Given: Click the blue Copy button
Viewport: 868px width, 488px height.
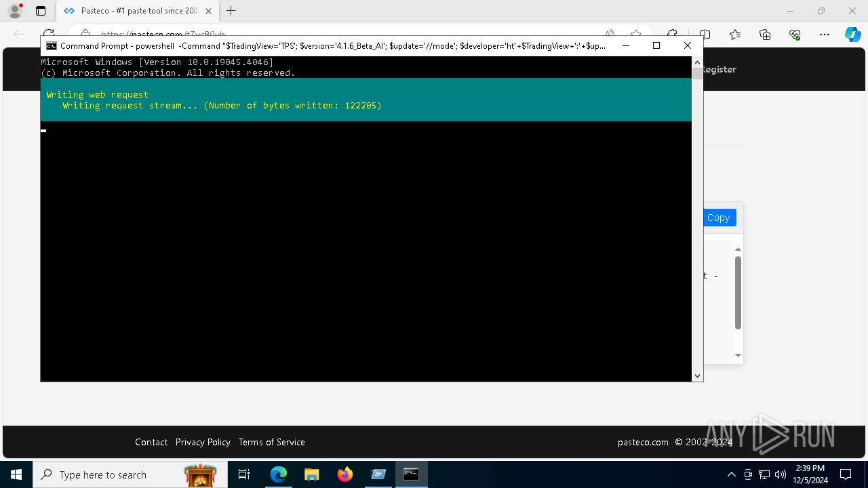Looking at the screenshot, I should click(x=719, y=218).
